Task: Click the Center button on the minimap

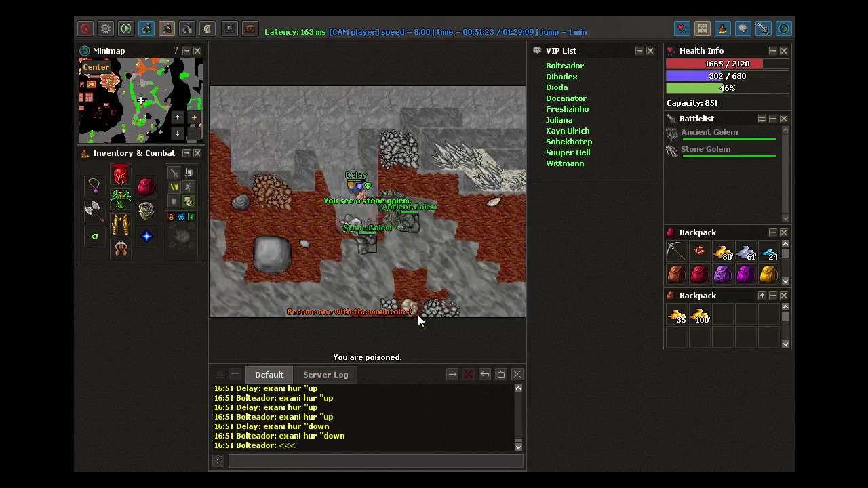Action: click(96, 67)
